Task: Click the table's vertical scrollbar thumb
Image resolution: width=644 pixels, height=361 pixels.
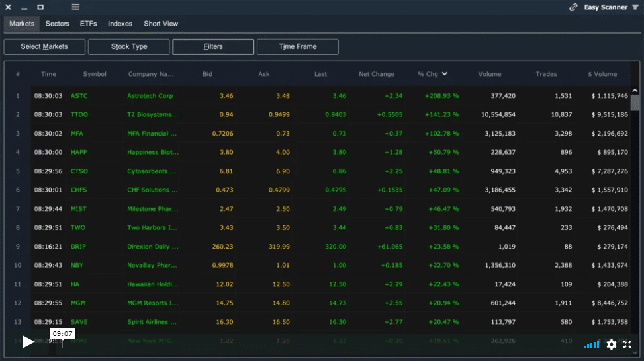Action: [x=635, y=102]
